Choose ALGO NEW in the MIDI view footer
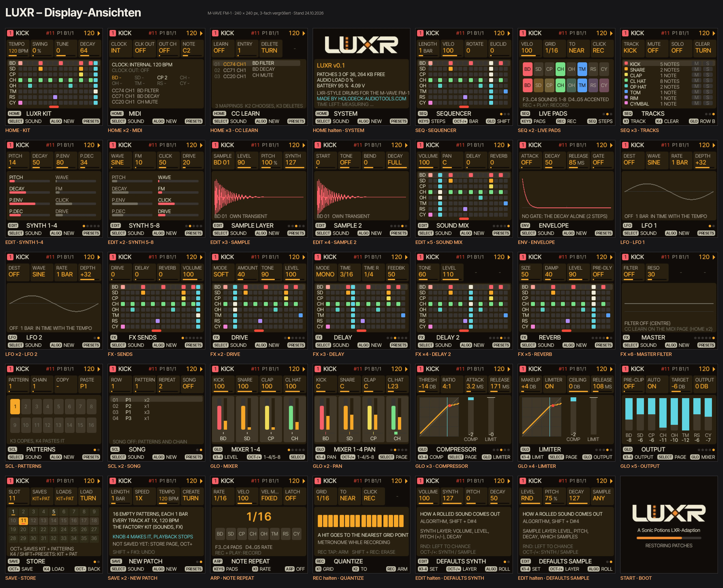The height and width of the screenshot is (588, 723). tap(165, 121)
